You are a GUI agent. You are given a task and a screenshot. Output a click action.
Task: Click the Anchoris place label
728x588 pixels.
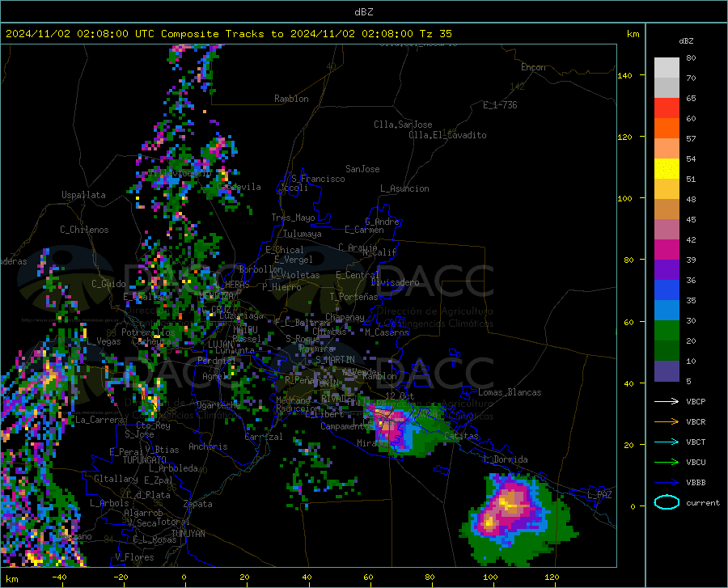coord(208,446)
